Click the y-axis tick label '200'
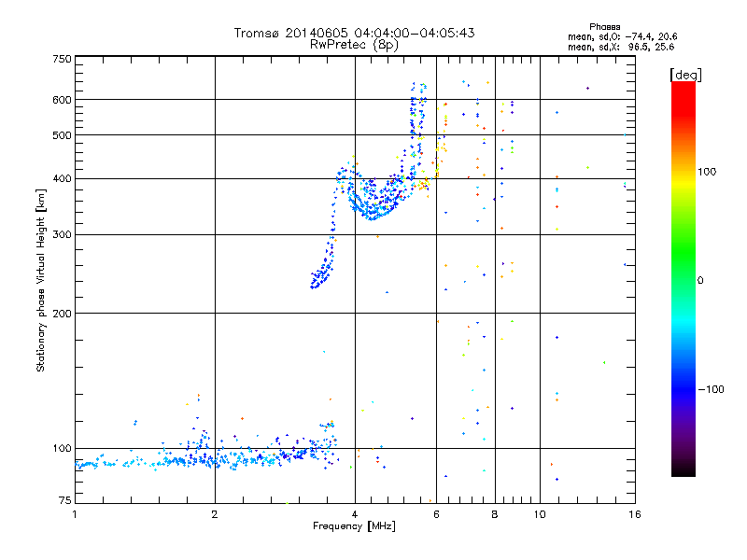747x560 pixels. coord(62,314)
